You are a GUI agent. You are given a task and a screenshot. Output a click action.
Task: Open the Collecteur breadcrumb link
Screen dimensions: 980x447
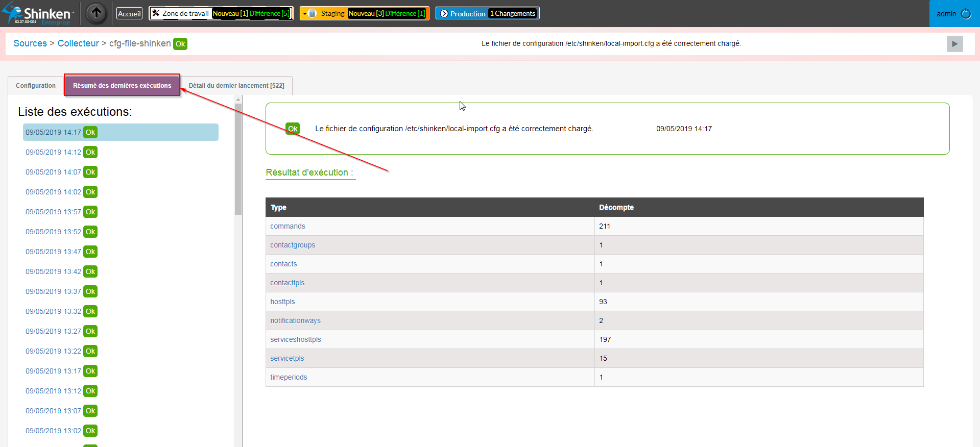click(x=78, y=43)
